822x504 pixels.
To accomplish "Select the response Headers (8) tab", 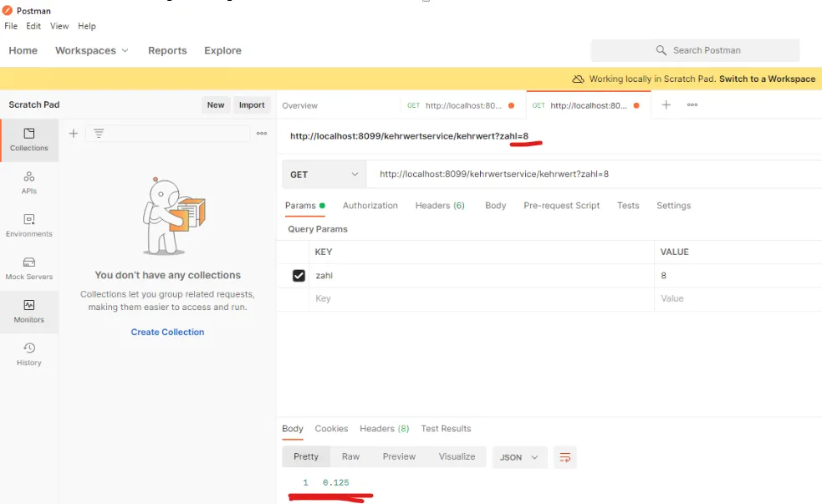I will click(x=385, y=429).
